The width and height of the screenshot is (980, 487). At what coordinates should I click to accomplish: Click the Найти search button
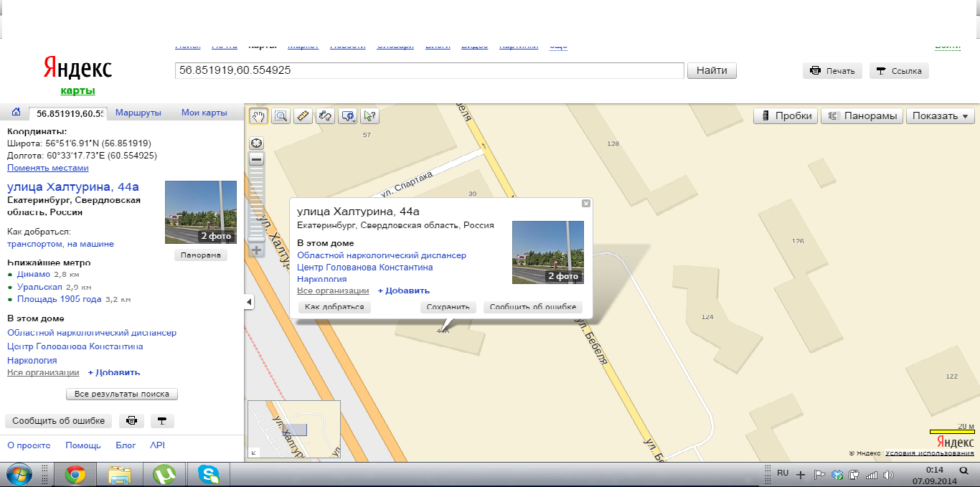pos(712,70)
